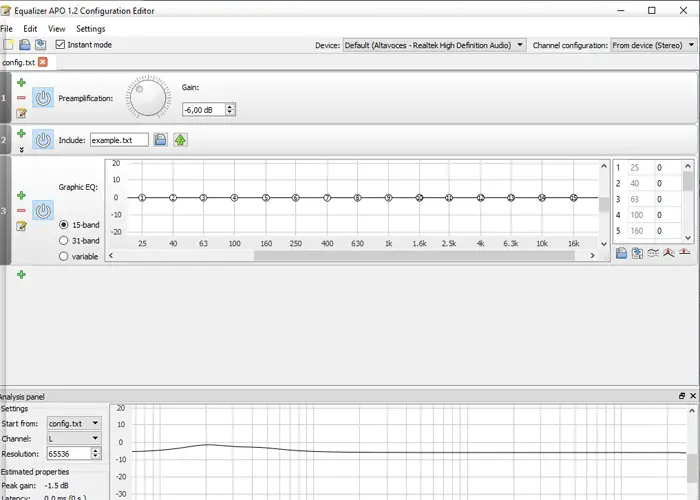Click the Resolution field 65536

[x=69, y=454]
